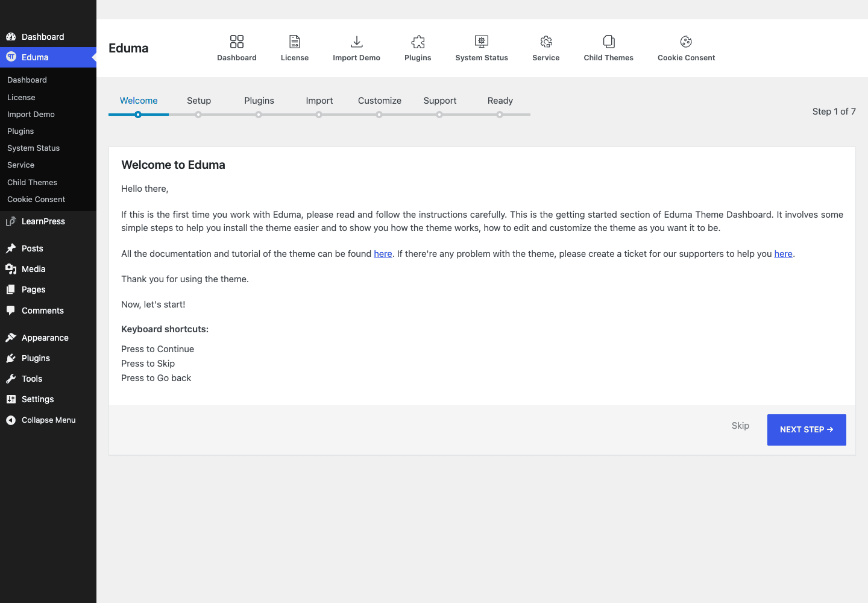Switch to the Welcome wizard step
The image size is (868, 603).
click(139, 101)
